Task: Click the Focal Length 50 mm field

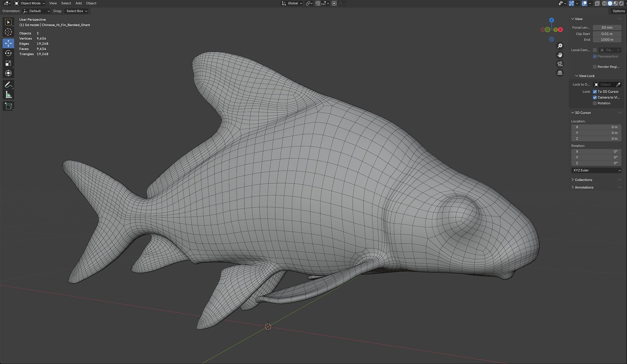Action: [x=607, y=28]
